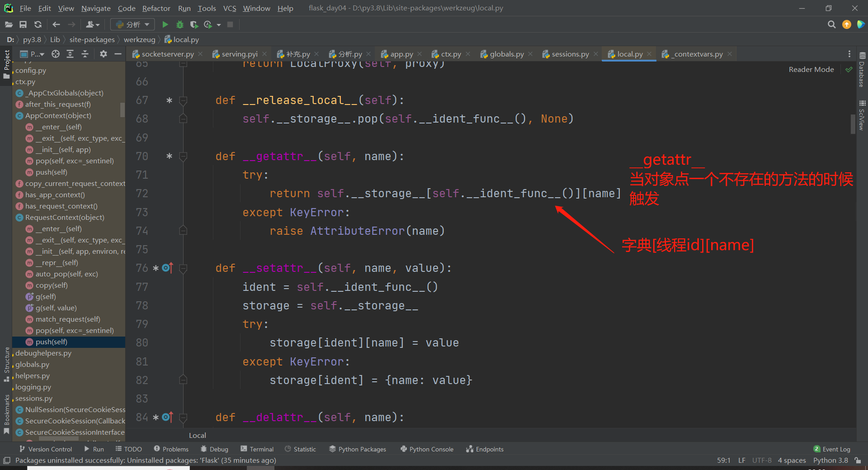
Task: Open the Python Console tool window
Action: click(427, 449)
